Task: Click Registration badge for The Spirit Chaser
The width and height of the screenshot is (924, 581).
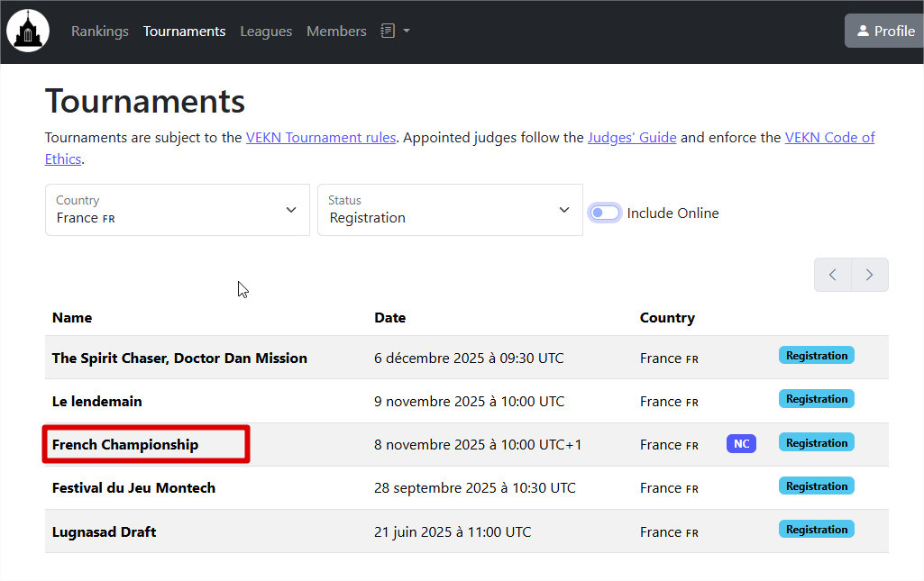Action: pos(816,356)
